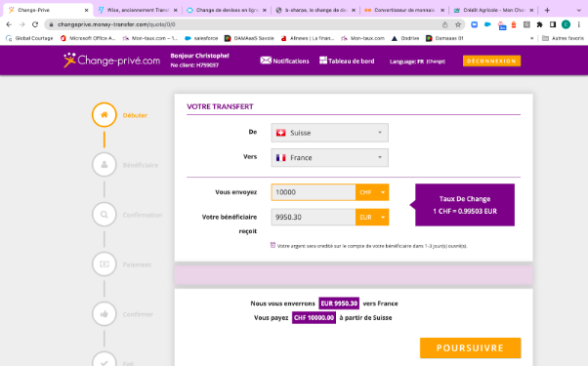
Task: Select the Bénéficiaire person step icon
Action: click(x=105, y=165)
